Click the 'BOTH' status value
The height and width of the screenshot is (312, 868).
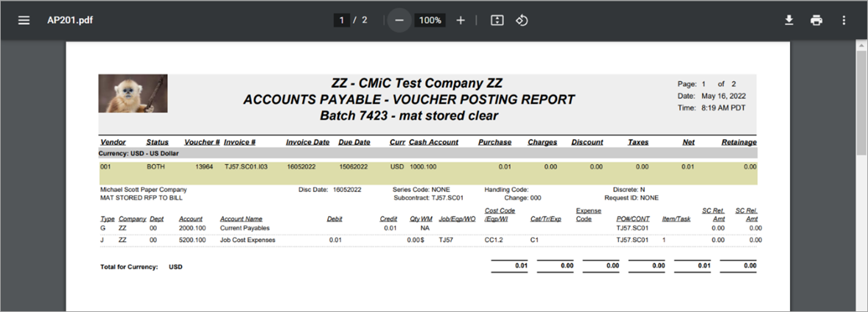click(x=155, y=166)
